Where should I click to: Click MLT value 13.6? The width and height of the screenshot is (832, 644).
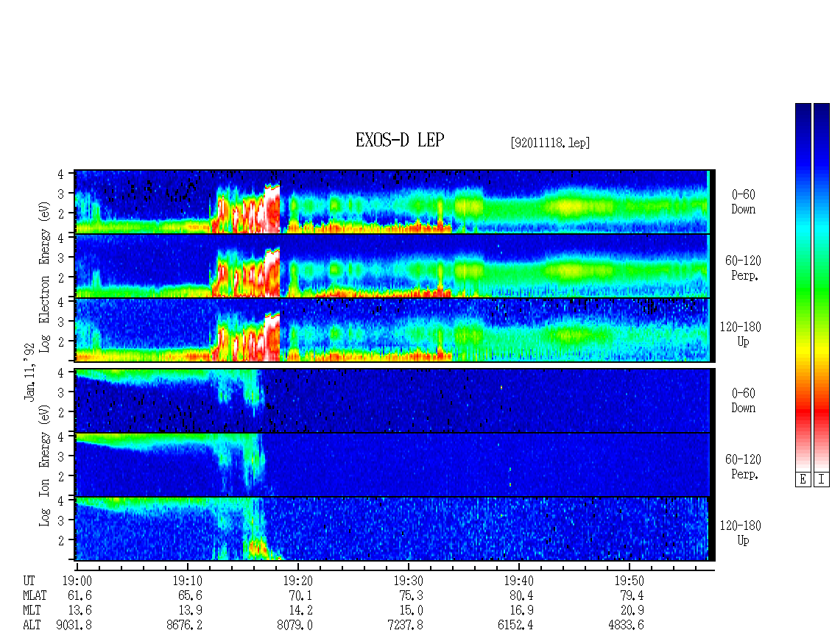[x=80, y=611]
